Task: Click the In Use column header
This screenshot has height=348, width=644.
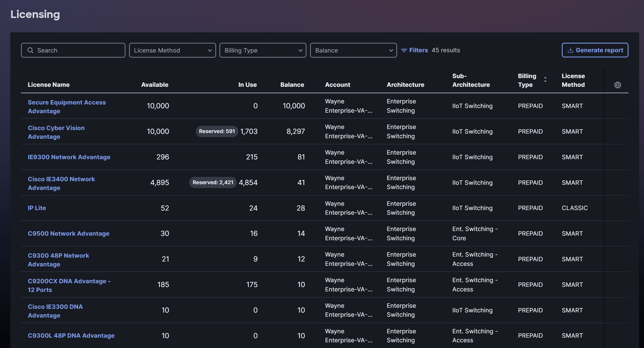Action: click(x=247, y=85)
